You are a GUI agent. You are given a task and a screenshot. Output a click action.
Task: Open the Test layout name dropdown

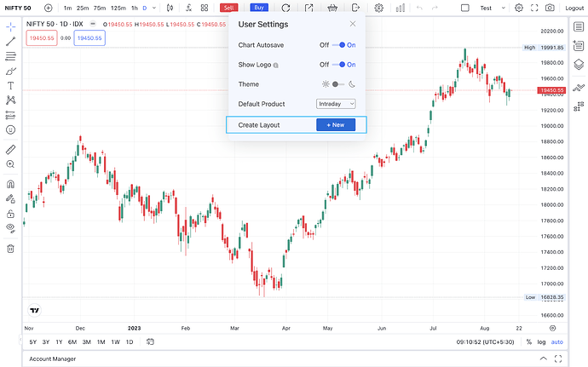(493, 8)
